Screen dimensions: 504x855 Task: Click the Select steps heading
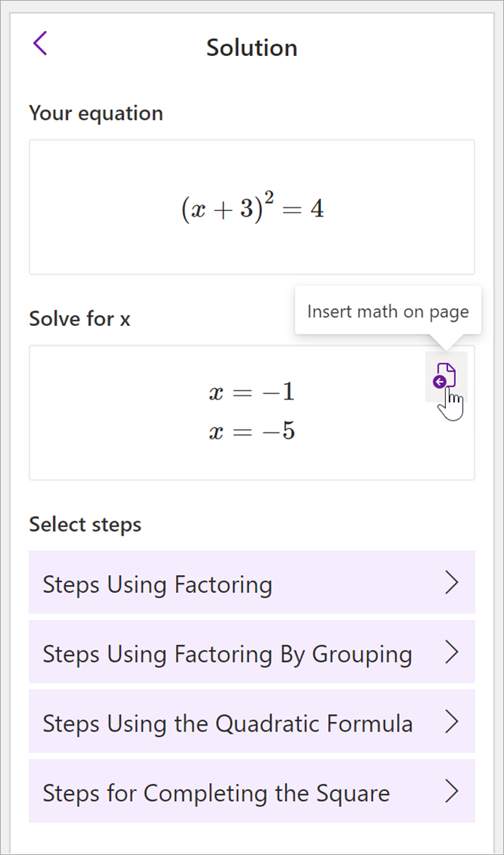coord(84,524)
